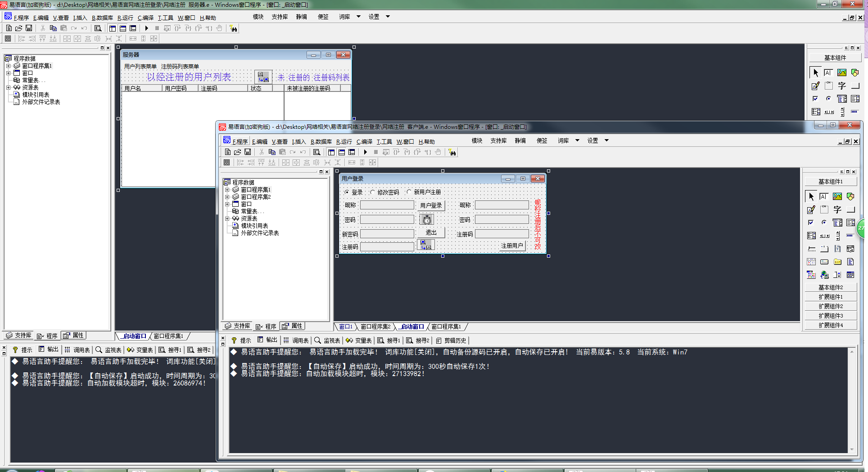Click the Save icon in the front window toolbar

coord(248,152)
